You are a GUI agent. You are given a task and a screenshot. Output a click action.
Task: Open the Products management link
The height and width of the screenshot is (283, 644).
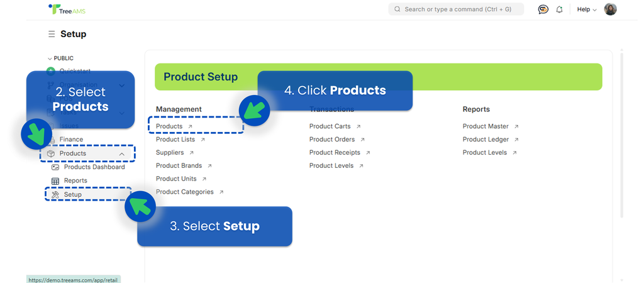click(x=169, y=126)
